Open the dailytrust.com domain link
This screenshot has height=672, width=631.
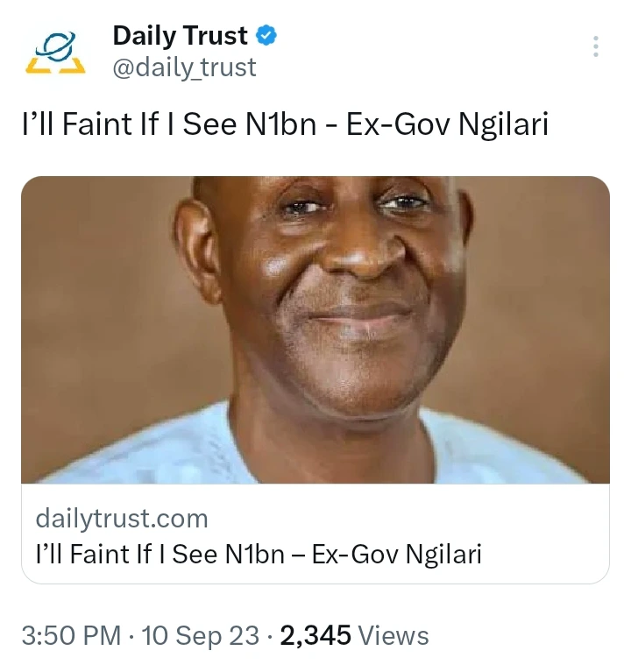pyautogui.click(x=122, y=519)
